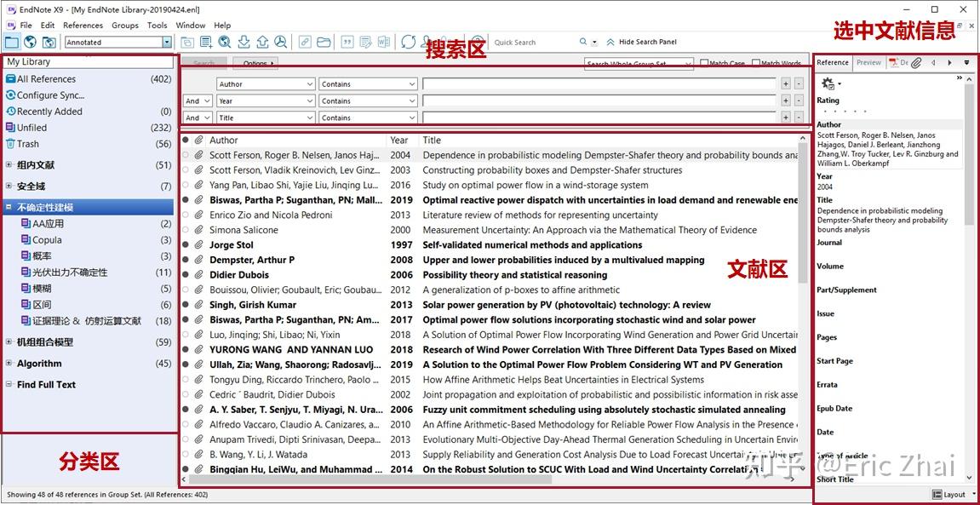Click the Layout button in status bar
The width and height of the screenshot is (980, 505).
tap(950, 495)
